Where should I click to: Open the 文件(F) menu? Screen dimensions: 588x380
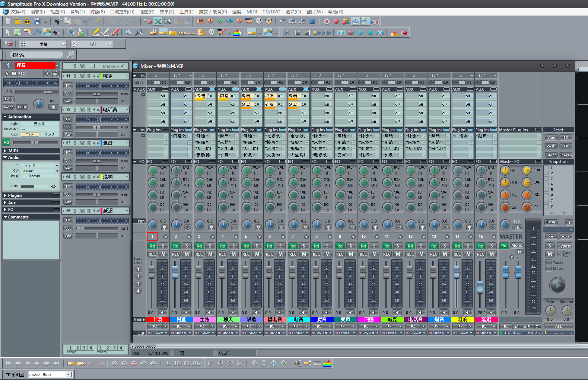point(18,12)
